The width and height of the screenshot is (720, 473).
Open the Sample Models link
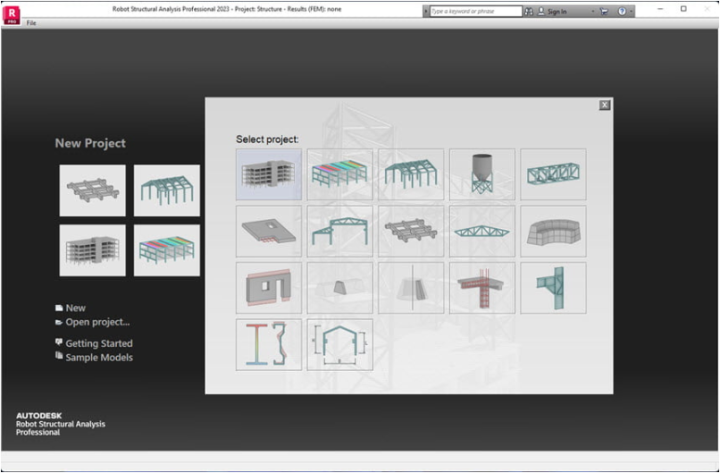99,357
